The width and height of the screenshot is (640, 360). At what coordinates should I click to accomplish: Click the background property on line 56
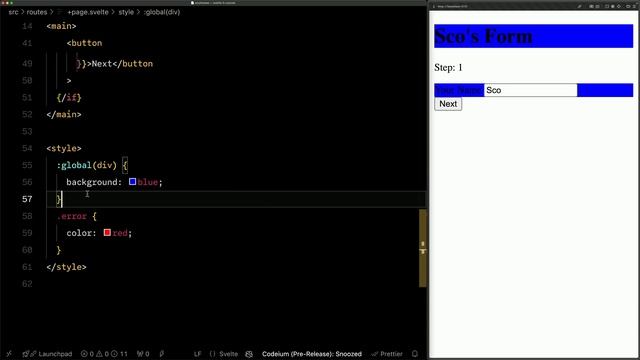92,182
